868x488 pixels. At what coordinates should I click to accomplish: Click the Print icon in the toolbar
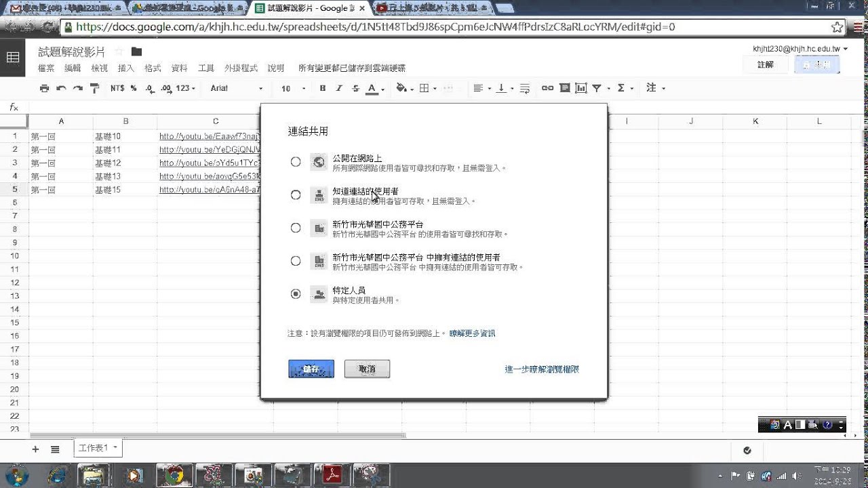pos(45,88)
